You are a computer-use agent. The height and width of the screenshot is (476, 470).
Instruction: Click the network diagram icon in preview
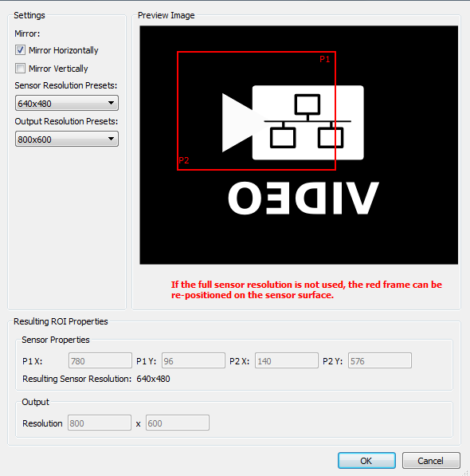click(x=307, y=121)
